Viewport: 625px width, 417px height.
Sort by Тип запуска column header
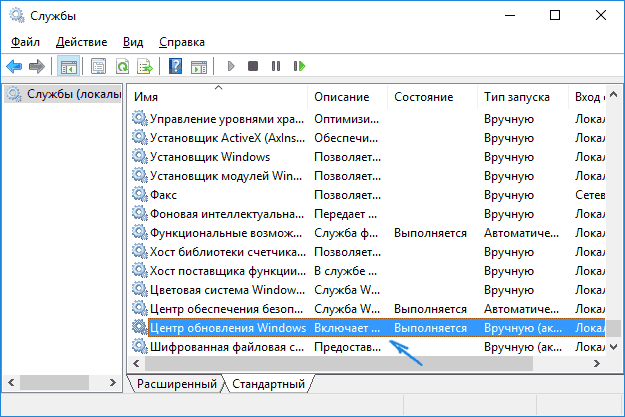click(x=516, y=97)
